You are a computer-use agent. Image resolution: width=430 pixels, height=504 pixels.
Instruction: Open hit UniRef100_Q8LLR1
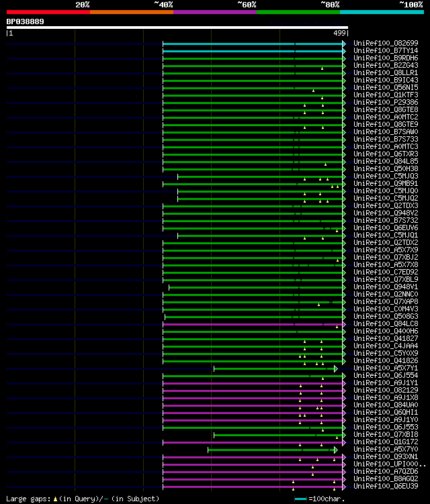point(386,72)
